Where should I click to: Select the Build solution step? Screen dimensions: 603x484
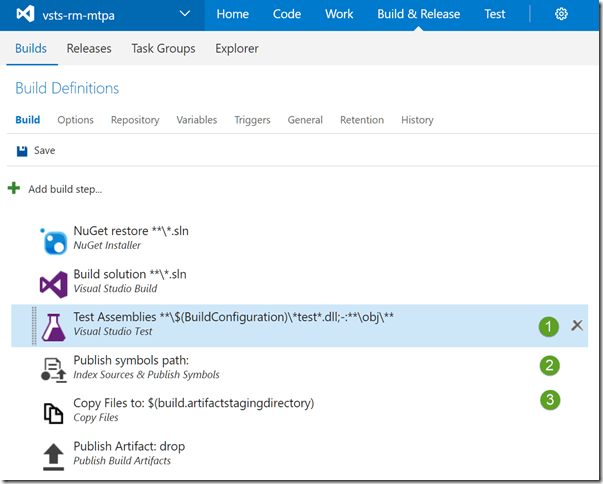130,274
